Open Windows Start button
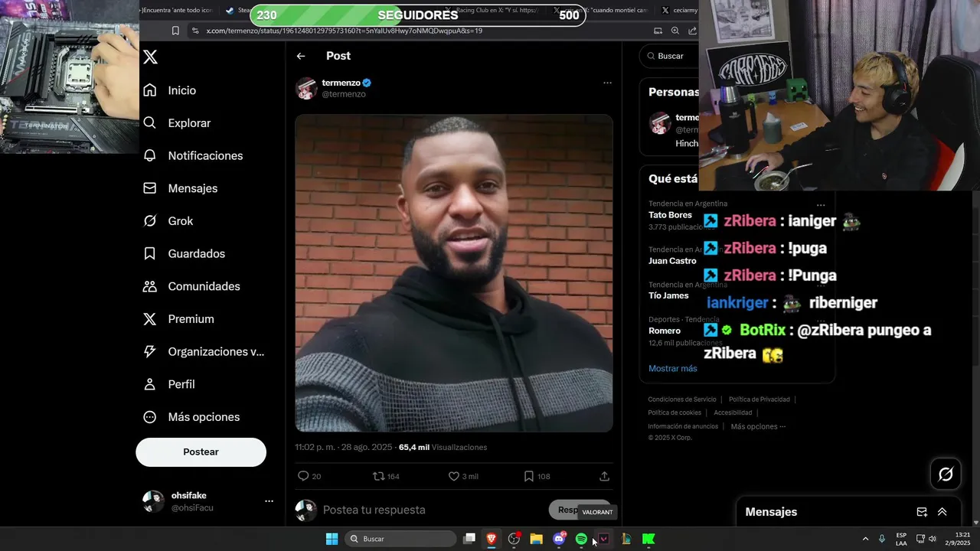980x551 pixels. (x=332, y=539)
